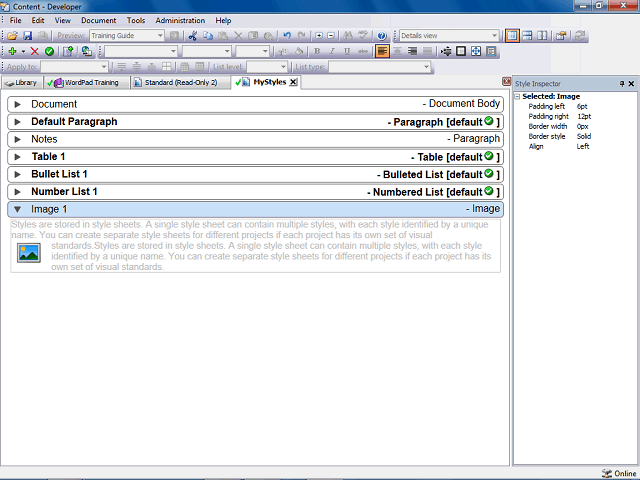Click the Padding right value 12pt
The width and height of the screenshot is (640, 480).
click(x=584, y=117)
